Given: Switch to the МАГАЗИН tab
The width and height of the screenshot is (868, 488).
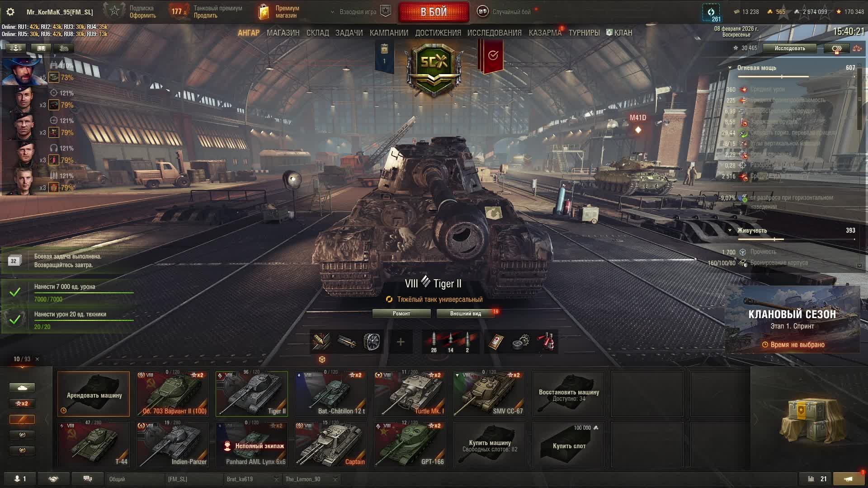Looking at the screenshot, I should coord(283,33).
